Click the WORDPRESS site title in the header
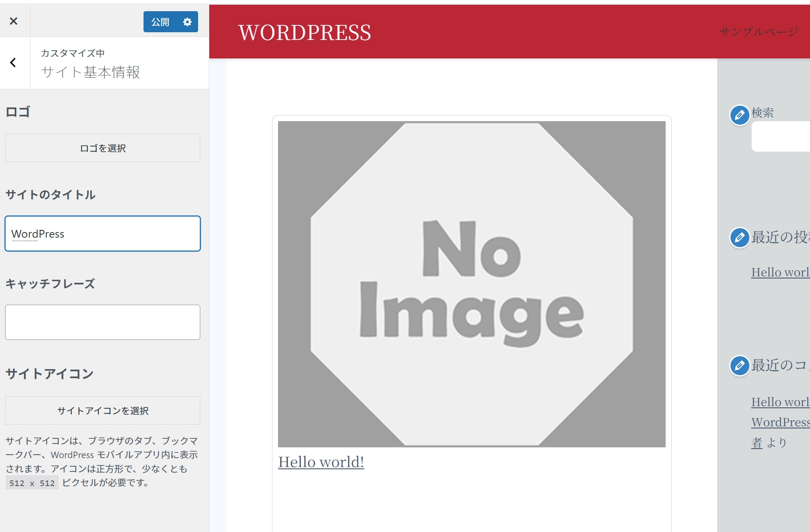 pyautogui.click(x=305, y=33)
